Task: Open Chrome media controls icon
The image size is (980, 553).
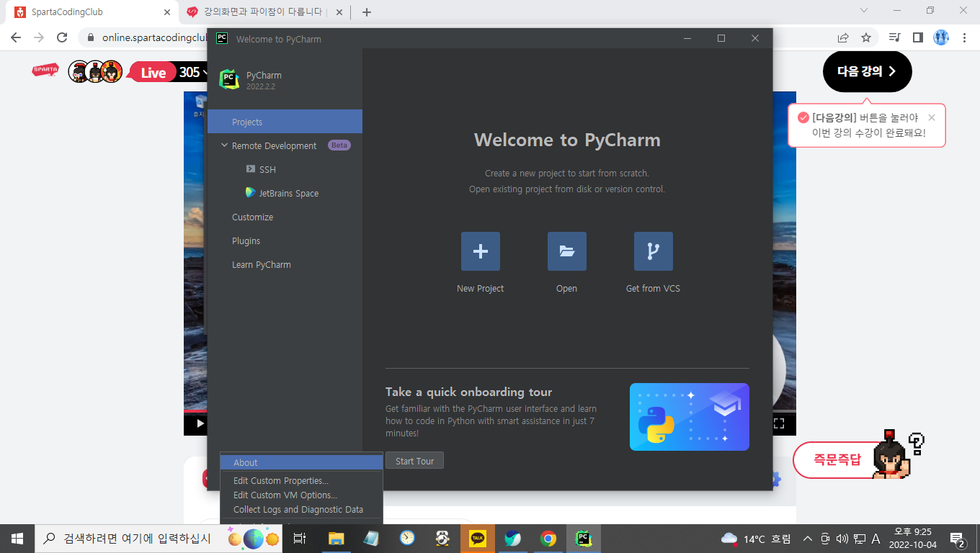Action: point(895,37)
